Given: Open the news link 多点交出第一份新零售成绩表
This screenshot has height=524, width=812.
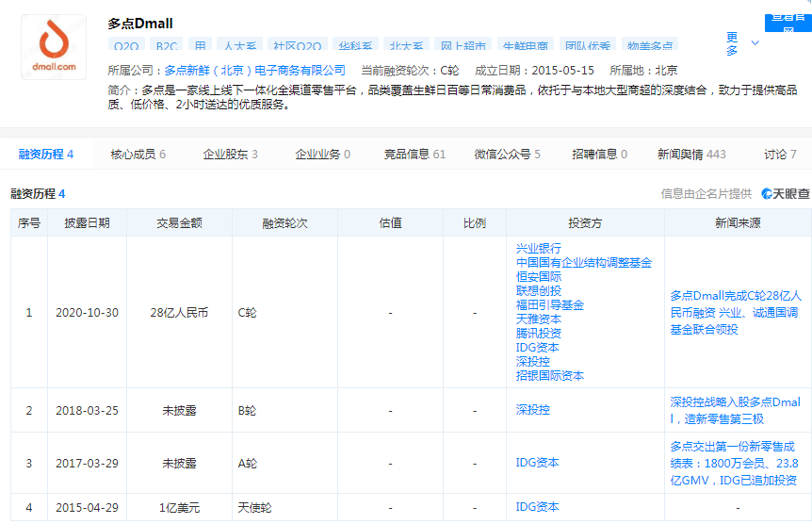Looking at the screenshot, I should (x=735, y=464).
